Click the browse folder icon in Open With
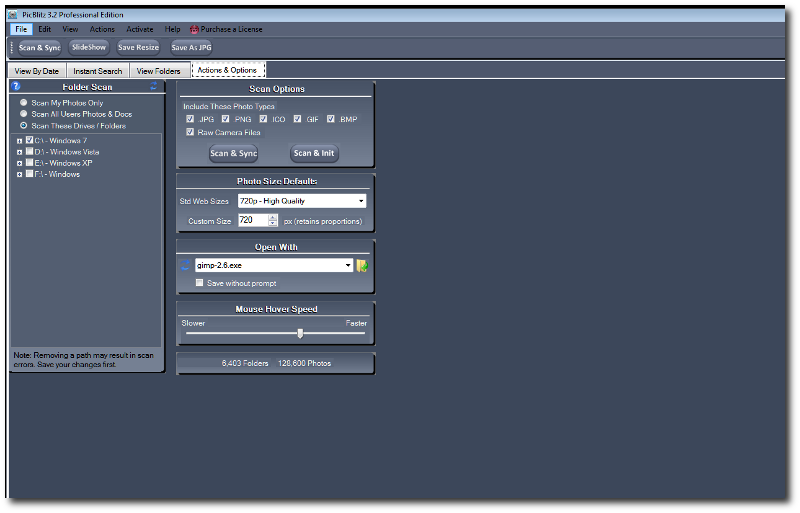Image resolution: width=800 pixels, height=513 pixels. pyautogui.click(x=362, y=265)
